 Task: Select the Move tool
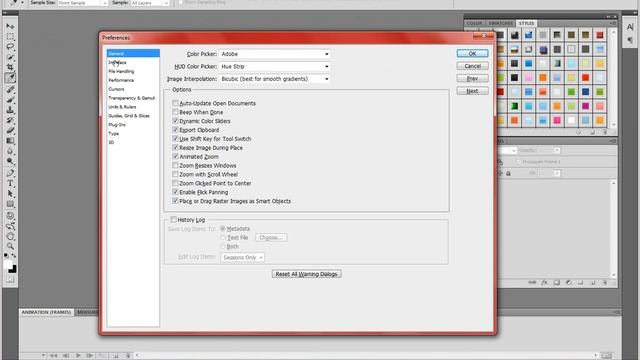10,27
